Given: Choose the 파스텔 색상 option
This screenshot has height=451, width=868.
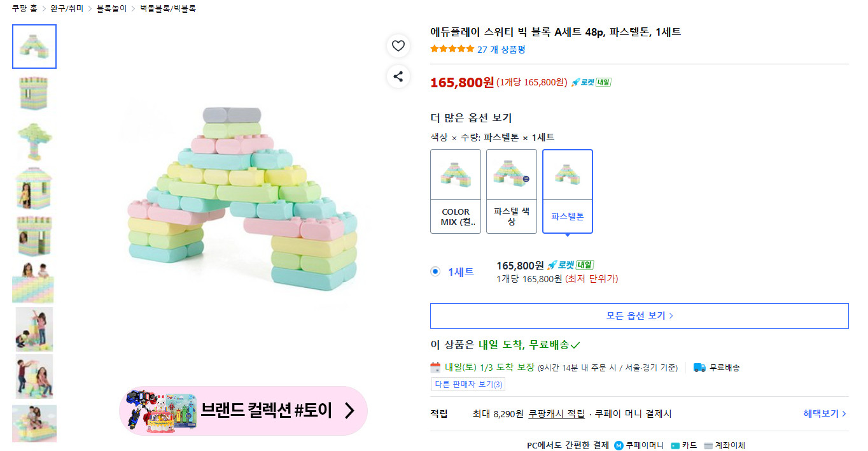Looking at the screenshot, I should (x=512, y=191).
